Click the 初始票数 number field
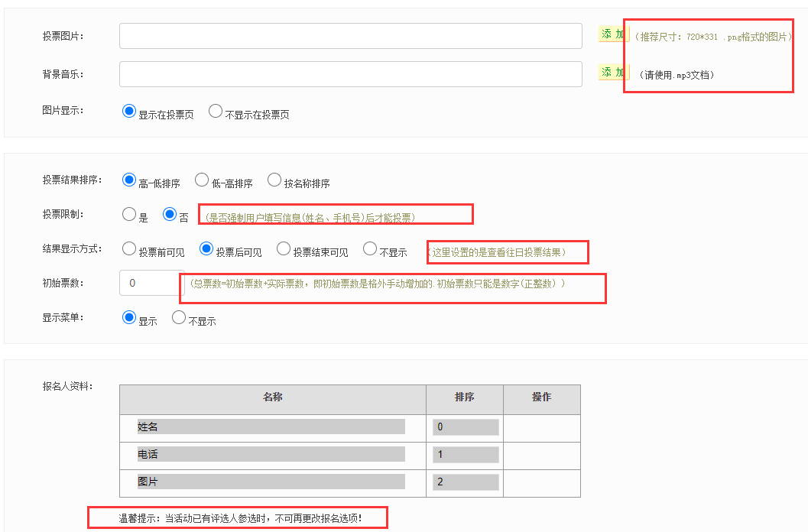Image resolution: width=808 pixels, height=532 pixels. pos(151,283)
